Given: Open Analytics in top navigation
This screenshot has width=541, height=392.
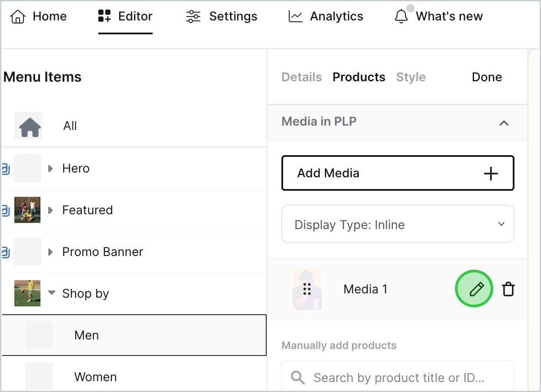Looking at the screenshot, I should coord(326,17).
